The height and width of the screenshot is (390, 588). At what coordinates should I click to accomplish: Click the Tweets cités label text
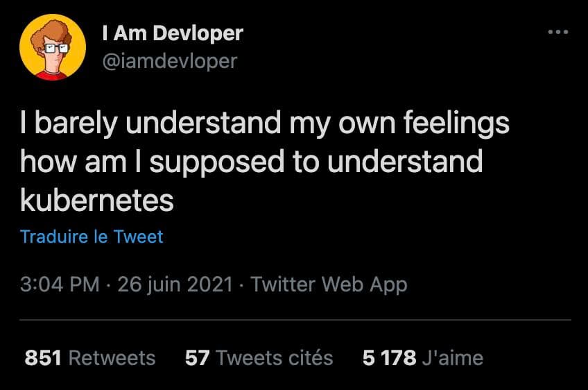[x=275, y=357]
